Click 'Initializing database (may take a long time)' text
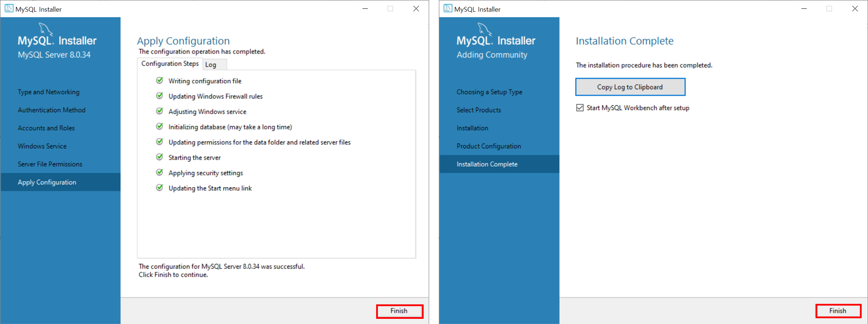Image resolution: width=868 pixels, height=324 pixels. pyautogui.click(x=230, y=127)
